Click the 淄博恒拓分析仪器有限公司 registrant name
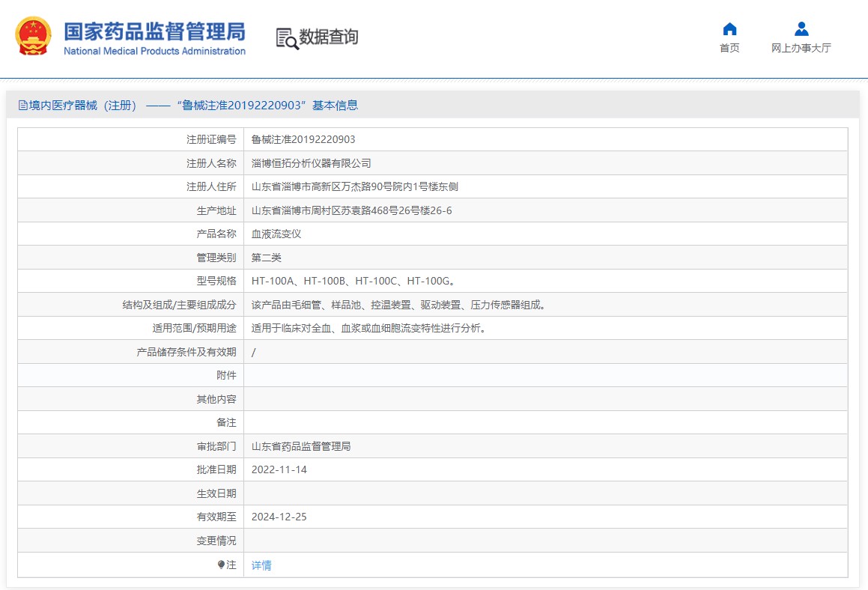 click(311, 163)
